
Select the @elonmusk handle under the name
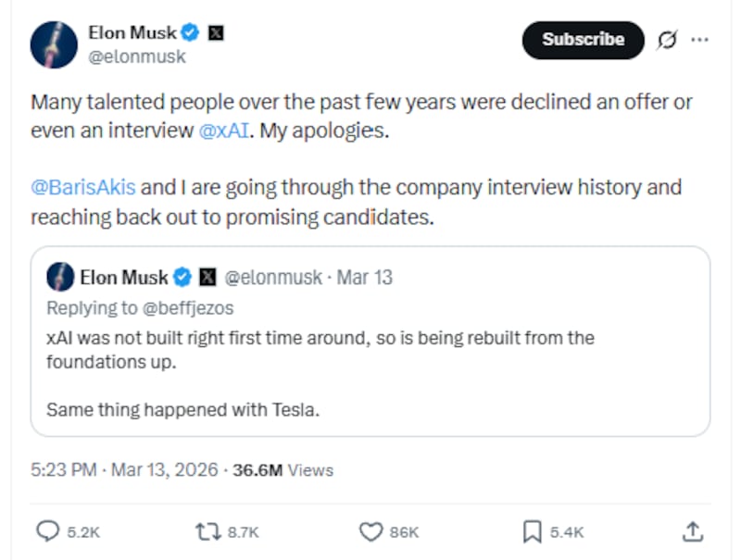pos(136,56)
